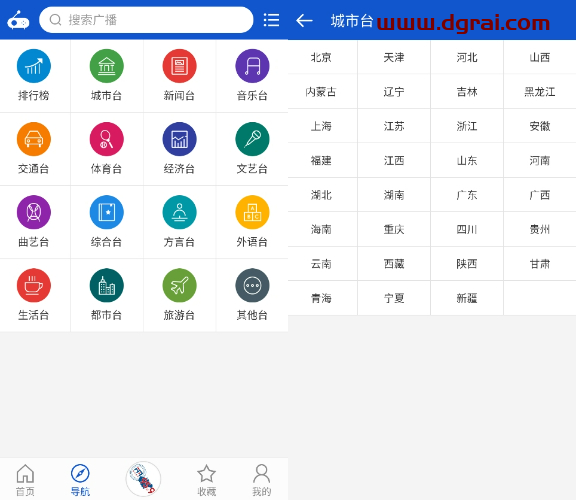Viewport: 576px width, 500px height.
Task: Select 内蒙古 region
Action: coord(321,92)
